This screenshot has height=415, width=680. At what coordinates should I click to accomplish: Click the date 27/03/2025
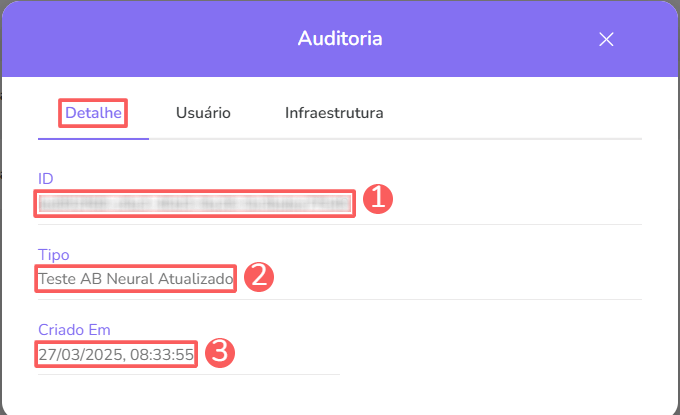79,354
